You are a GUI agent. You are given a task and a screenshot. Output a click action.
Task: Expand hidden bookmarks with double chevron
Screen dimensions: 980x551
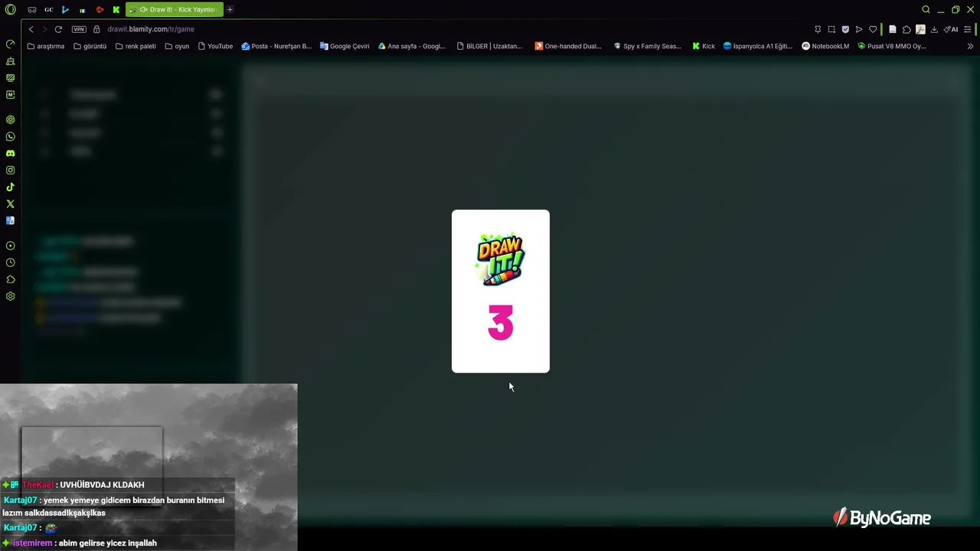[x=970, y=46]
